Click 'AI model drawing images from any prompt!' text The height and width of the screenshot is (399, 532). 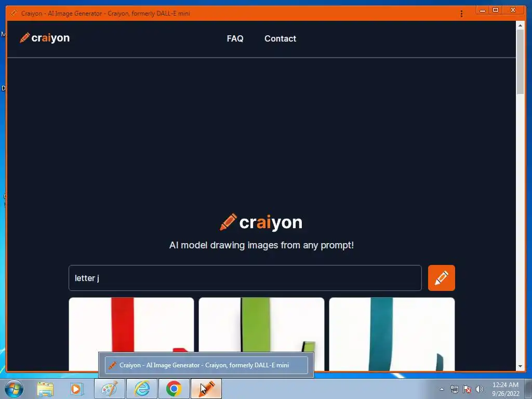261,245
